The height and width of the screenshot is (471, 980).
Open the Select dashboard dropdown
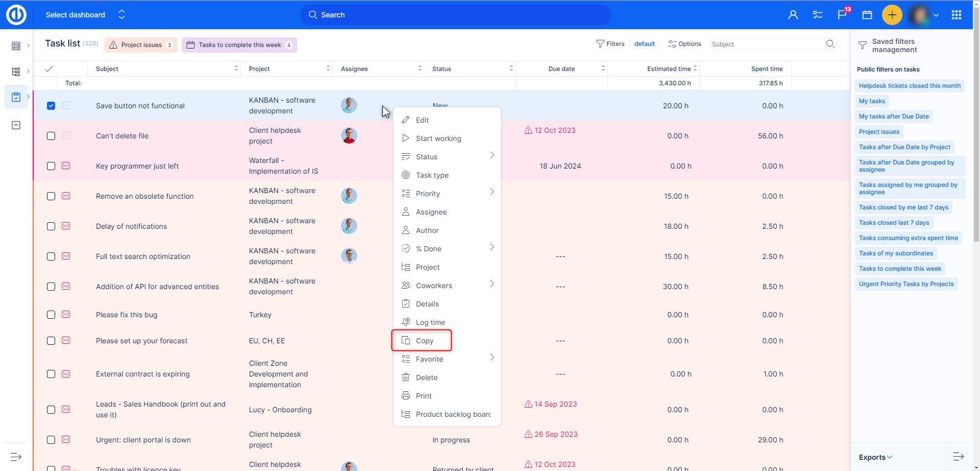85,15
